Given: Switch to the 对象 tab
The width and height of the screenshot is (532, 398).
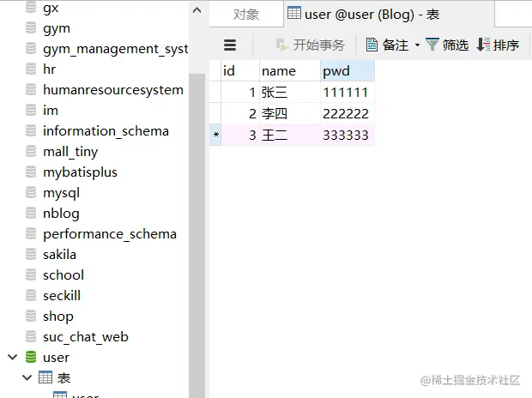Looking at the screenshot, I should [x=246, y=15].
